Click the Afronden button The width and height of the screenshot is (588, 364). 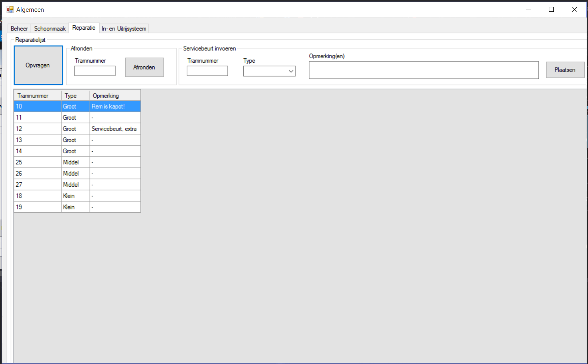pos(144,67)
